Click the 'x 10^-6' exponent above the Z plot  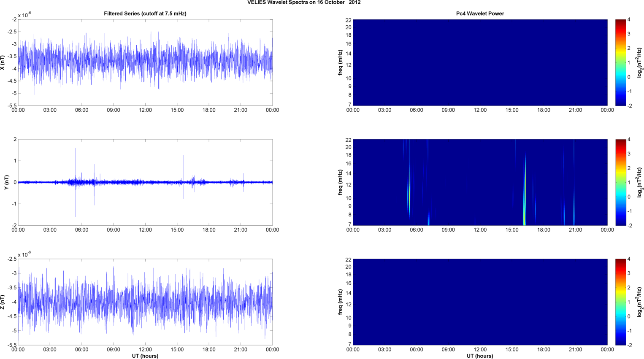coord(24,254)
